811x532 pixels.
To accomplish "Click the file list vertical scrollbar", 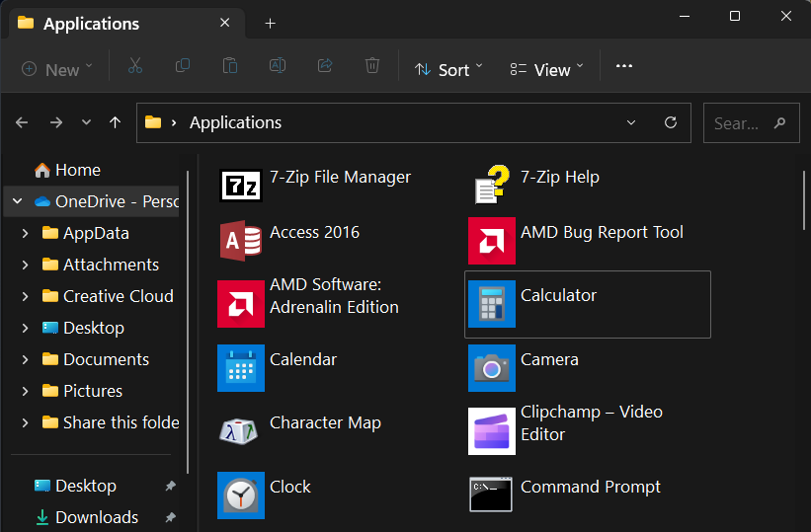I will (804, 200).
